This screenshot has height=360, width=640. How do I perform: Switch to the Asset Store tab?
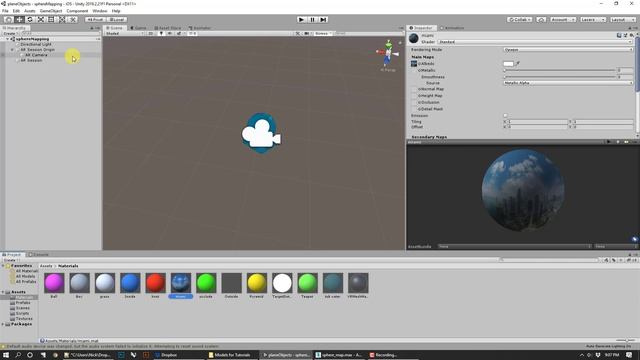click(167, 28)
